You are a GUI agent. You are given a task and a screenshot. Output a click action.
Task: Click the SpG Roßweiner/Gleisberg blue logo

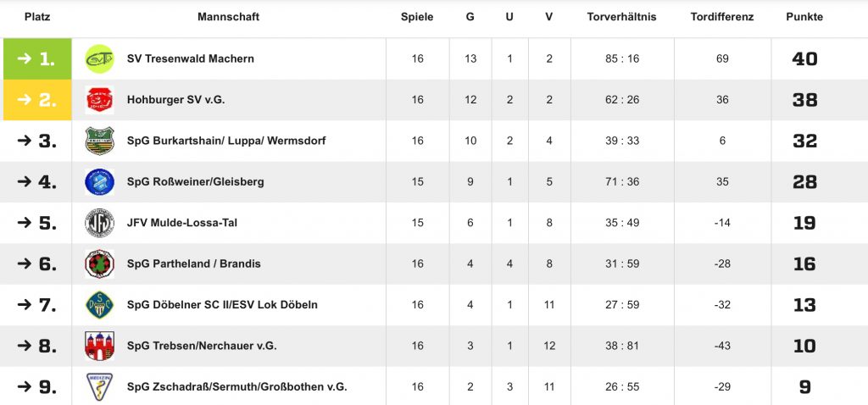click(x=99, y=181)
